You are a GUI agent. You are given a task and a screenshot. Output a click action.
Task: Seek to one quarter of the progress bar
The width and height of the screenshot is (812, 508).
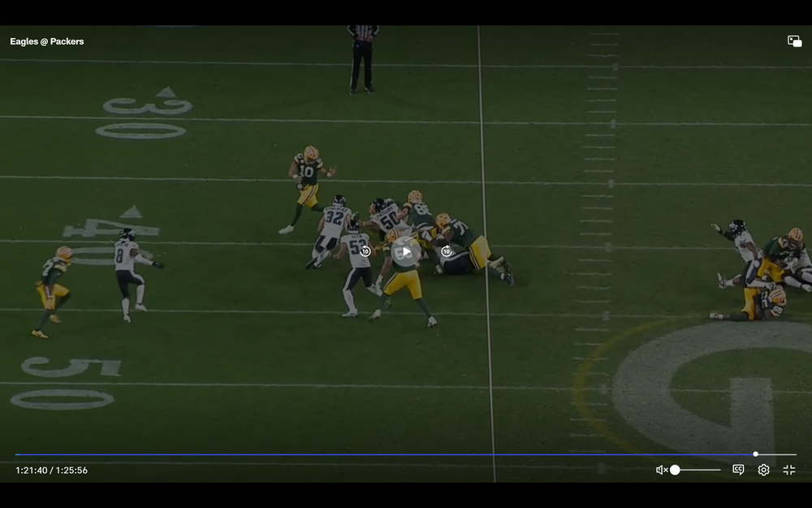[211, 454]
